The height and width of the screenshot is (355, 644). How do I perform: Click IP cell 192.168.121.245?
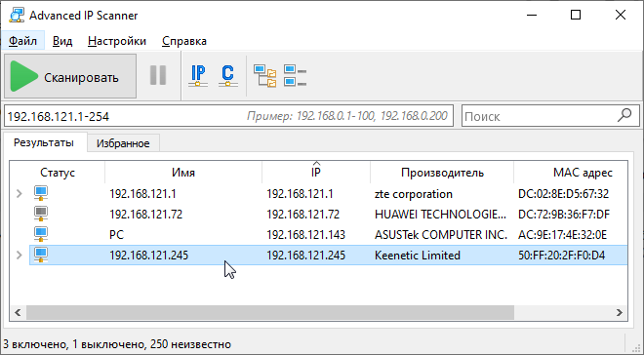(x=306, y=256)
